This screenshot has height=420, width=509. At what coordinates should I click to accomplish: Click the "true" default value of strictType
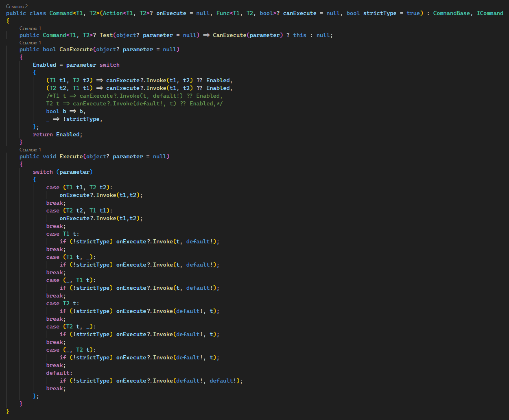tap(413, 13)
